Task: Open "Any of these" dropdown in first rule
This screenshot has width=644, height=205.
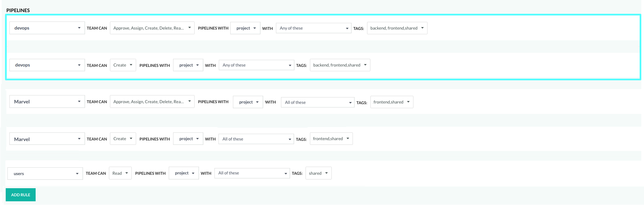Action: (313, 28)
